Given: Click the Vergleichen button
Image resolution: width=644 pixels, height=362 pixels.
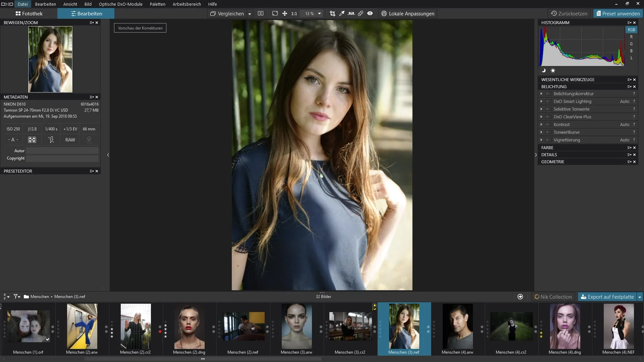Looking at the screenshot, I should point(227,13).
